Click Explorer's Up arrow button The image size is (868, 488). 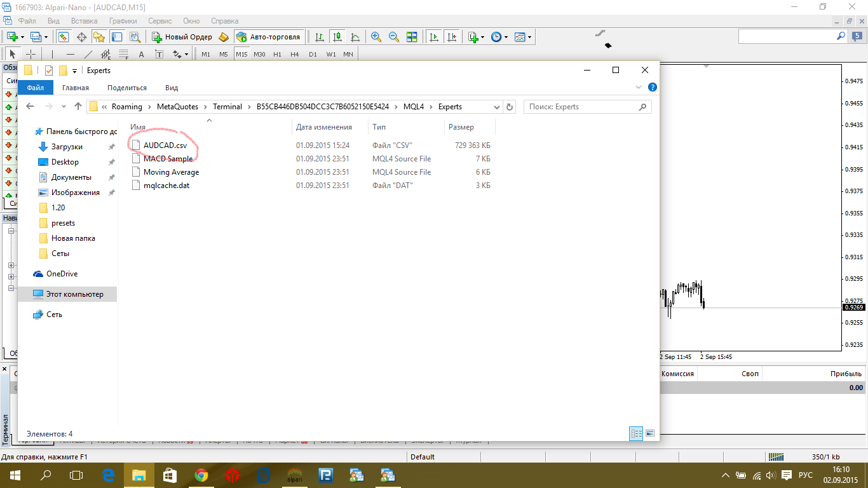click(x=78, y=107)
